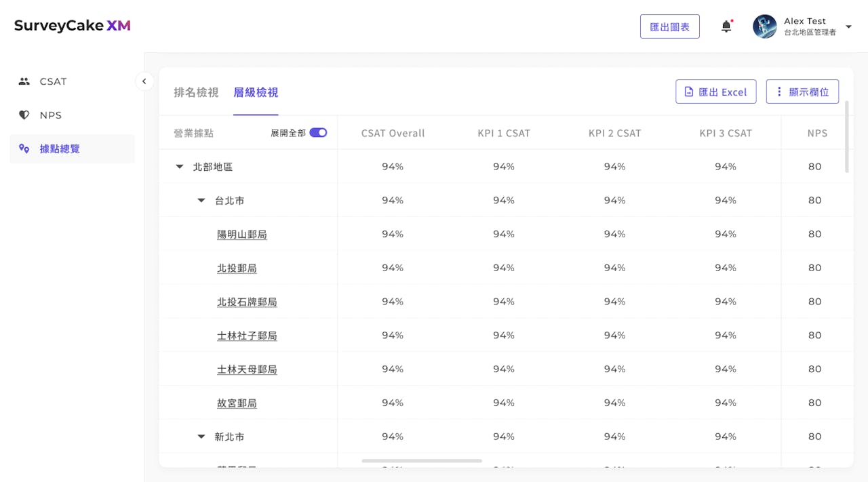Screen dimensions: 868x482
Task: Open the user account dropdown arrow
Action: click(x=848, y=26)
